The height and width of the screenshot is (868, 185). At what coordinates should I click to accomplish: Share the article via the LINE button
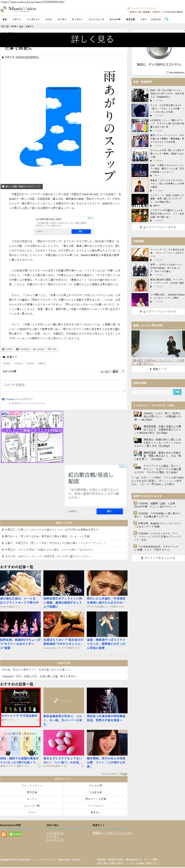pos(52,349)
